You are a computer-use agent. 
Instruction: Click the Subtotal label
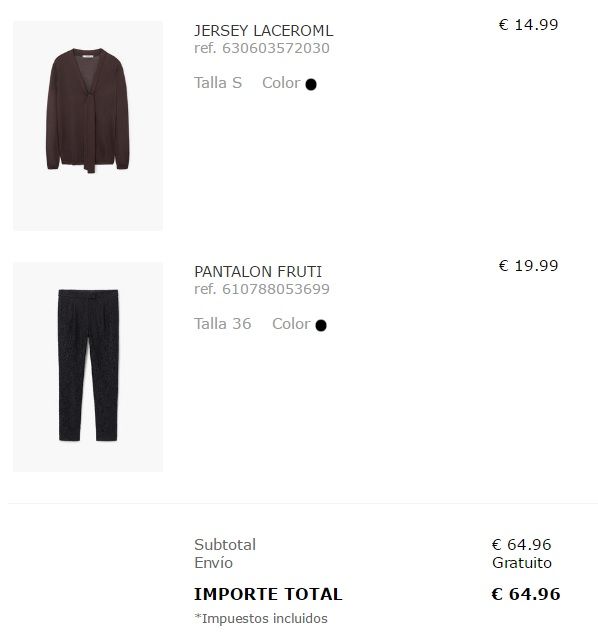pos(225,544)
